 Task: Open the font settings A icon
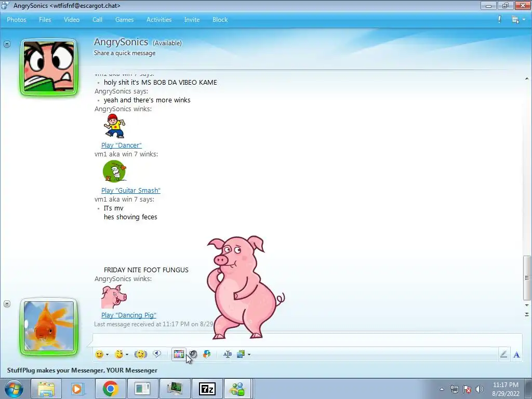516,354
